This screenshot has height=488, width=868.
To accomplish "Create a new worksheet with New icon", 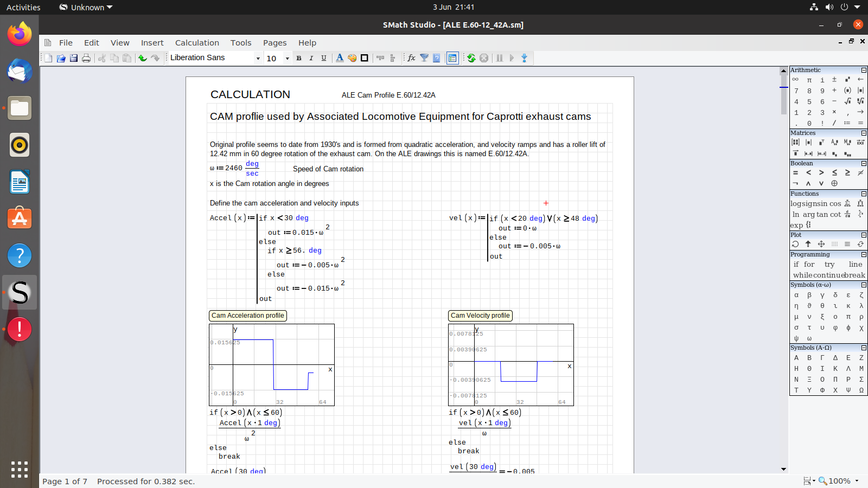I will pos(48,58).
